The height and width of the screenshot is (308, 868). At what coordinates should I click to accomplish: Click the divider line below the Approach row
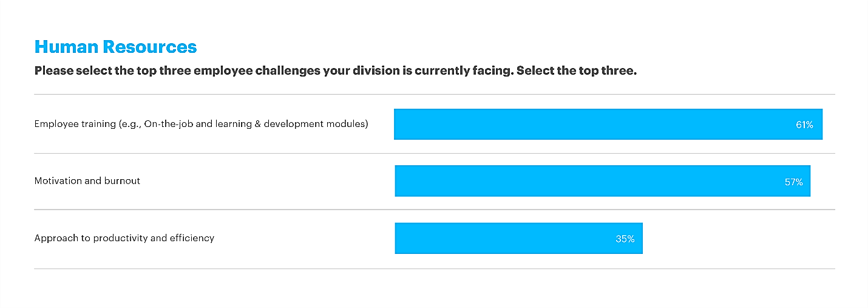[434, 269]
